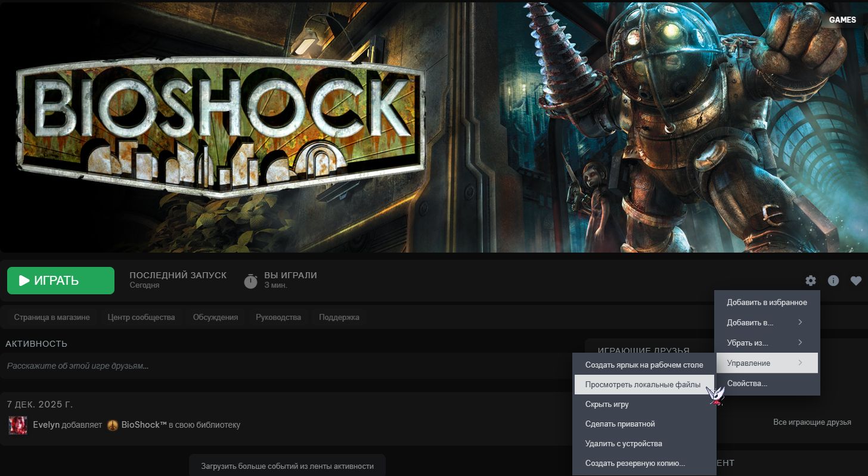
Task: Click the BioShock game icon in activity entry
Action: 113,425
